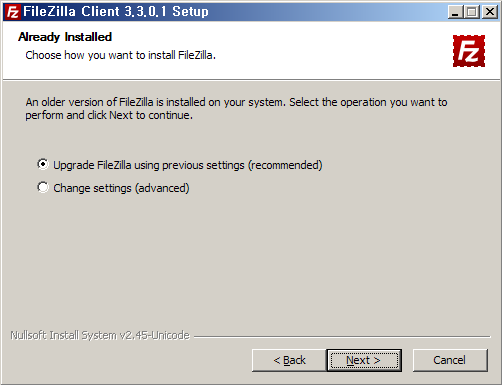Click the red FileZilla logo in header
This screenshot has height=385, width=502.
(x=469, y=51)
